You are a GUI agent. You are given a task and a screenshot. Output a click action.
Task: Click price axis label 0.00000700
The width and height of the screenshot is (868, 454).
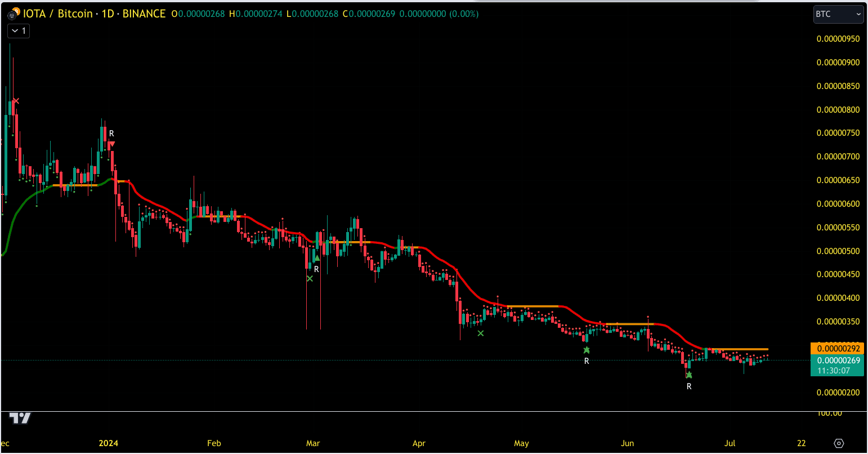click(x=838, y=157)
